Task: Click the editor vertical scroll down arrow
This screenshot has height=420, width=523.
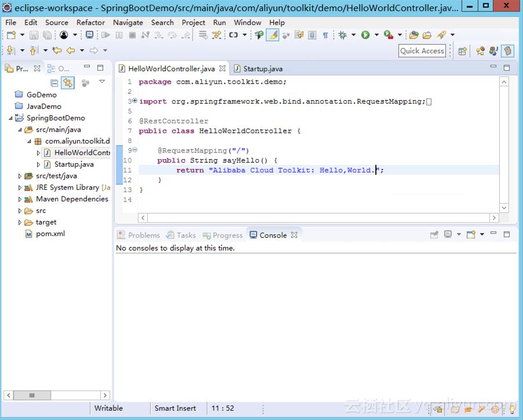Action: click(504, 208)
